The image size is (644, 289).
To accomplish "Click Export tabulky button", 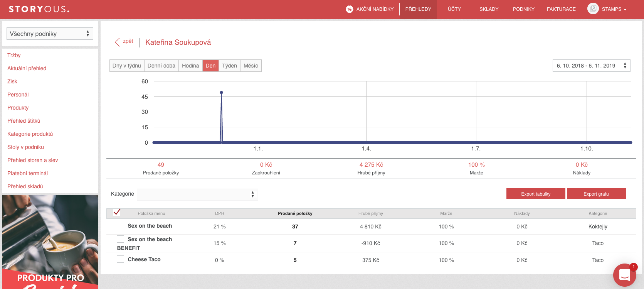I will [x=536, y=194].
